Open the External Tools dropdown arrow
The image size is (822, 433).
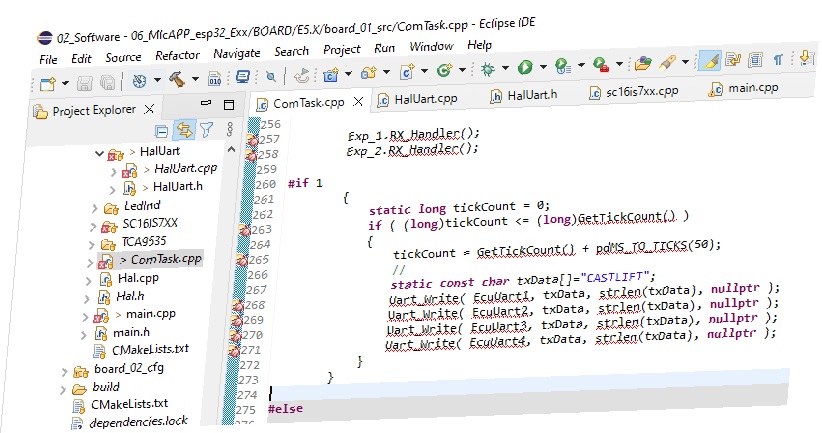tap(619, 64)
